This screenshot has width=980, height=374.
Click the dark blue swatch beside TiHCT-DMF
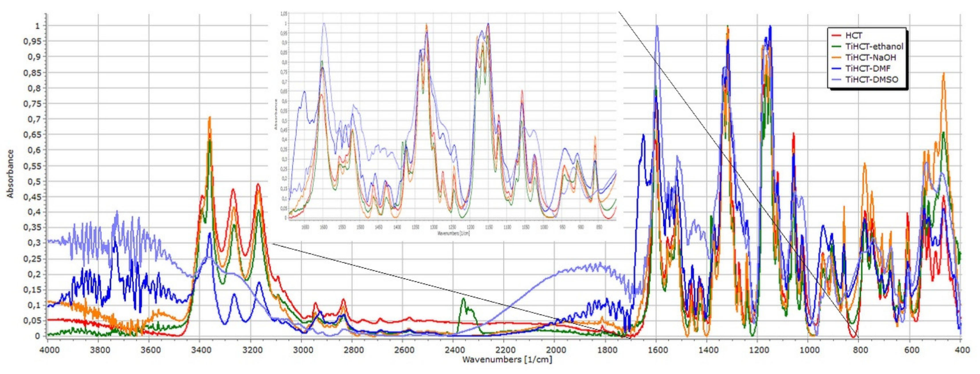point(836,69)
